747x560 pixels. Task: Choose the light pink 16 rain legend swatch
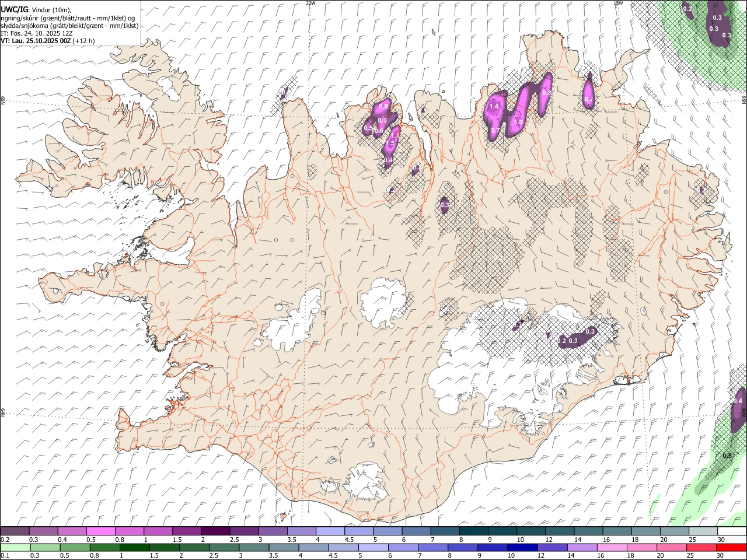(612, 547)
